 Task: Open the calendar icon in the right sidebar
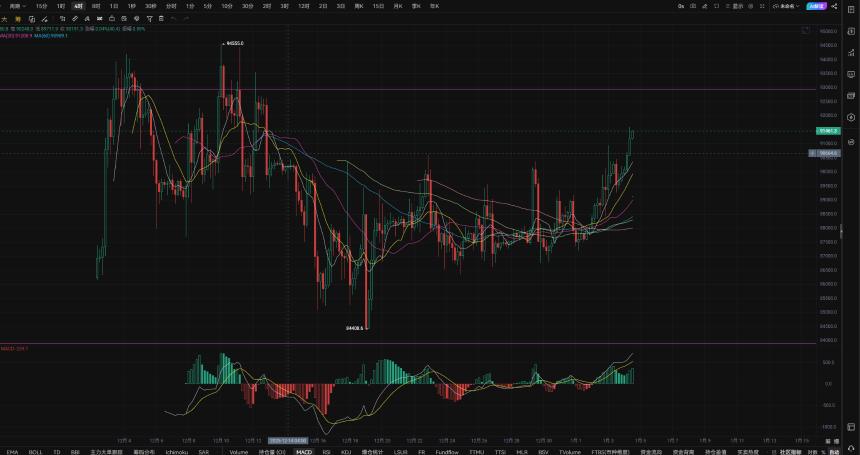pyautogui.click(x=851, y=95)
